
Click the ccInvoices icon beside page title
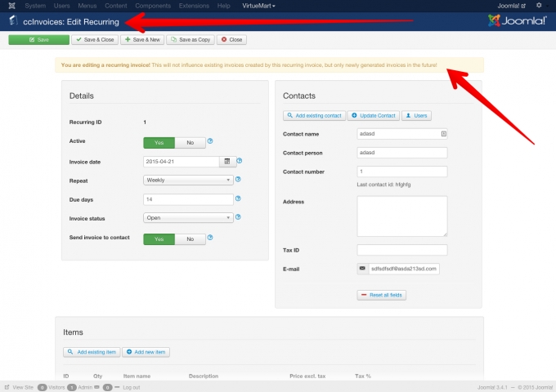click(x=13, y=20)
